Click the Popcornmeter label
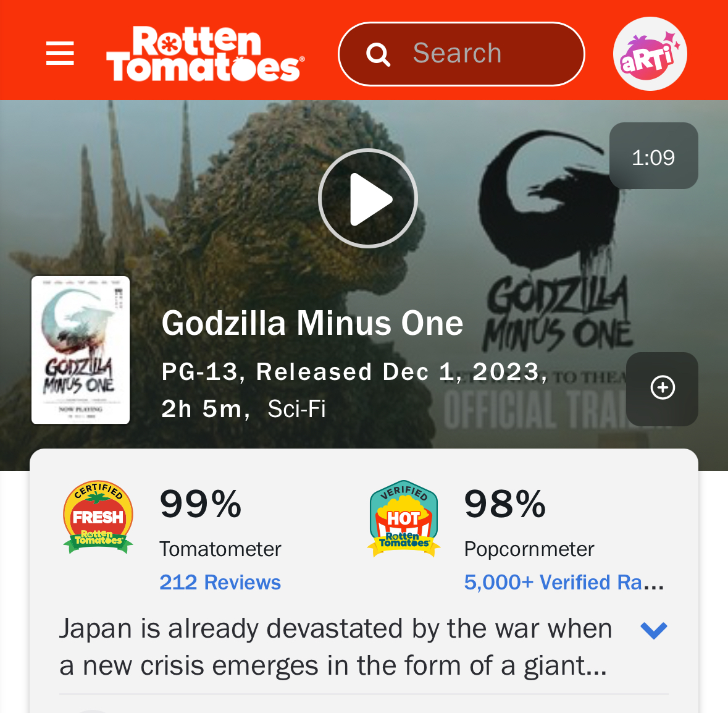 [x=529, y=549]
